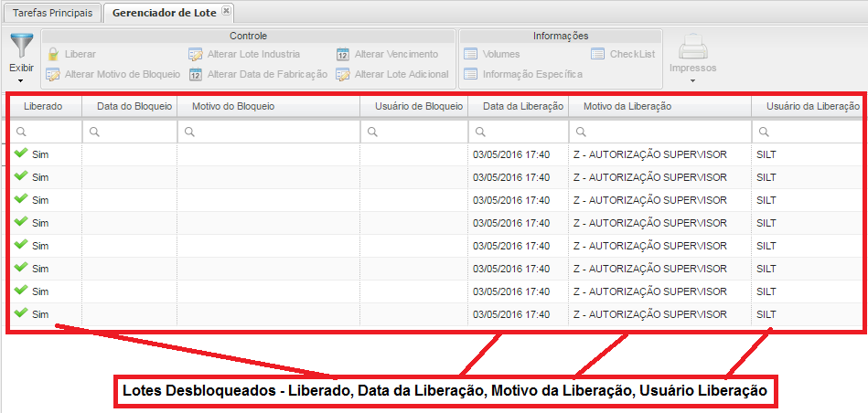The height and width of the screenshot is (413, 868).
Task: Click the Motivo da Liberação filter field
Action: coord(659,132)
